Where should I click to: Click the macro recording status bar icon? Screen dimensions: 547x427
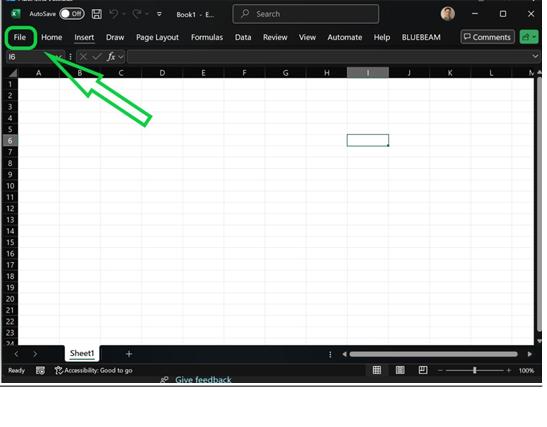(40, 370)
